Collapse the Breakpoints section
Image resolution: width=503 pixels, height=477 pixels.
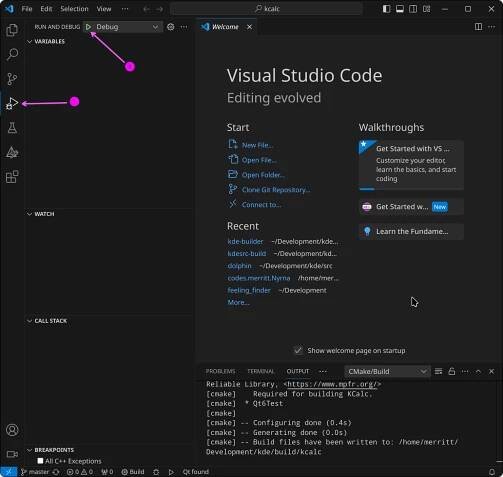tap(29, 450)
